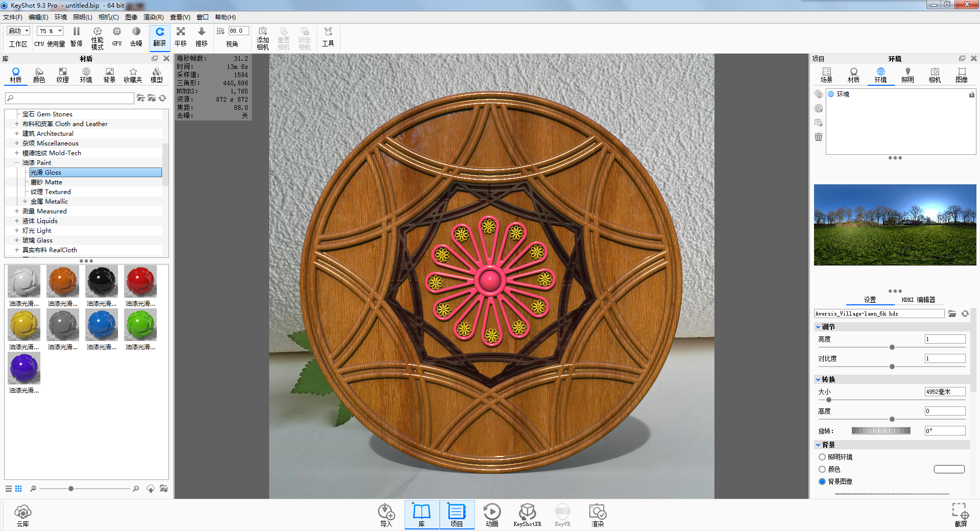Viewport: 980px width, 531px height.
Task: Toggle environment lock icon
Action: pos(972,94)
